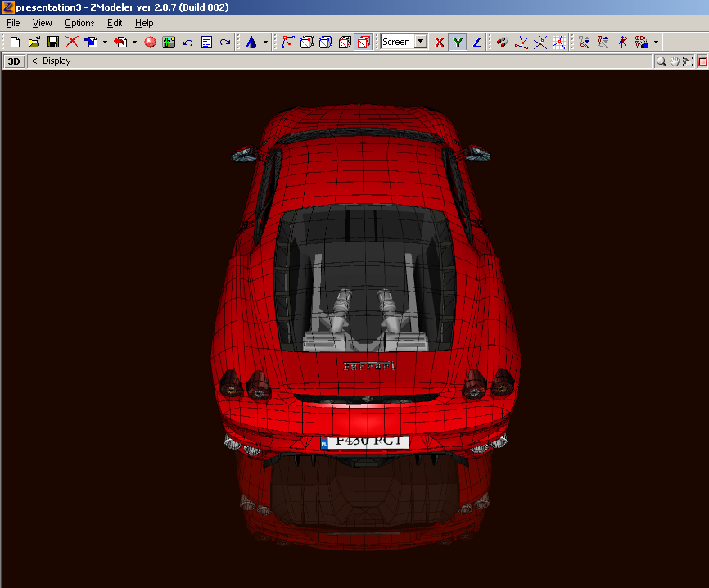Image resolution: width=709 pixels, height=588 pixels.
Task: Open a file with folder icon
Action: point(34,42)
